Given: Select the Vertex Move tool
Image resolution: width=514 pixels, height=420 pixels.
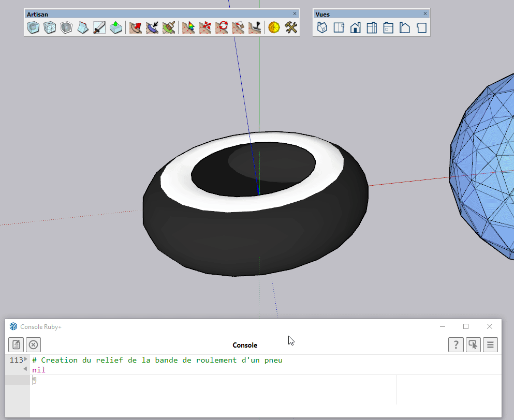Looking at the screenshot, I should pyautogui.click(x=205, y=27).
